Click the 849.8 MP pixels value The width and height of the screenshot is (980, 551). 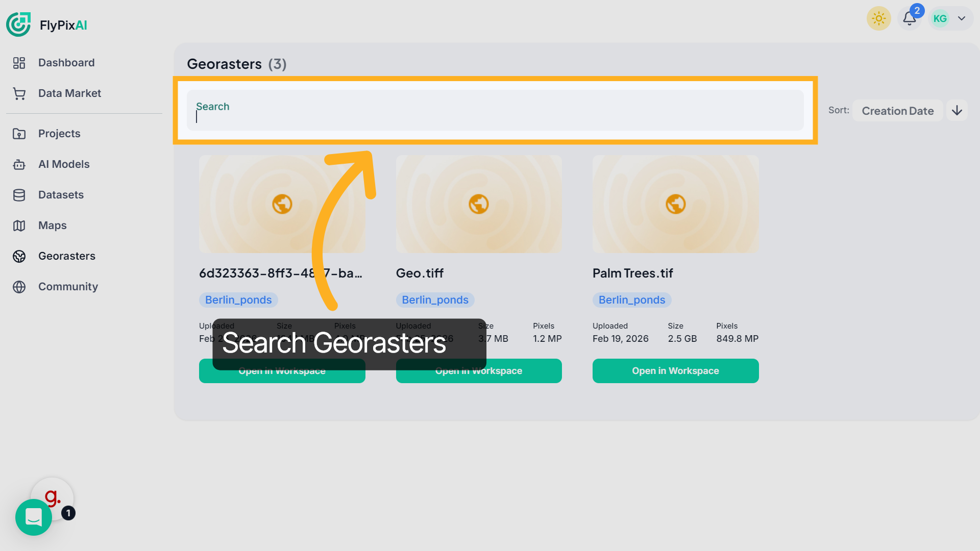[x=737, y=339]
